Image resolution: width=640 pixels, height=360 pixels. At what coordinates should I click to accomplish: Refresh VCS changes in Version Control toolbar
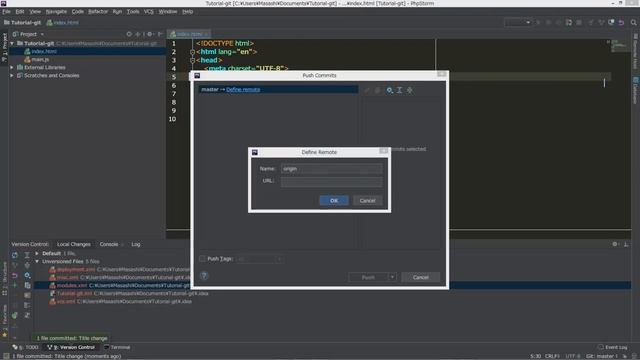coord(15,255)
